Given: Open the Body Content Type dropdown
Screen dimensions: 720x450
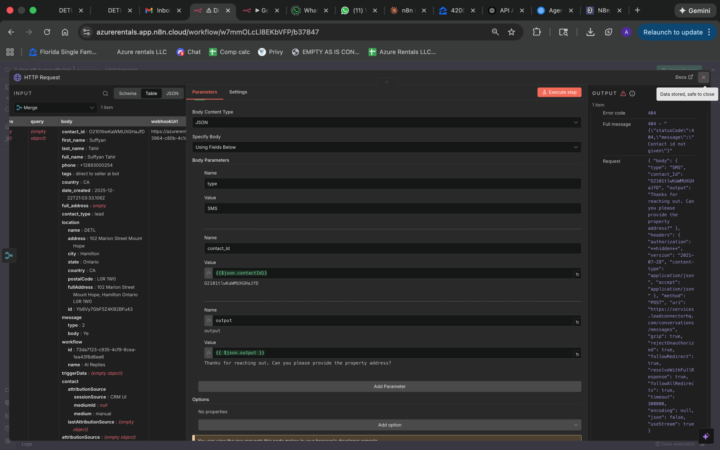Looking at the screenshot, I should (x=386, y=122).
